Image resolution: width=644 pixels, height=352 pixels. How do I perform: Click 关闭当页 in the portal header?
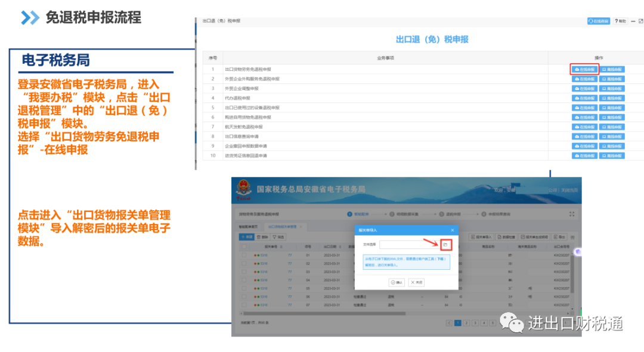tap(569, 190)
